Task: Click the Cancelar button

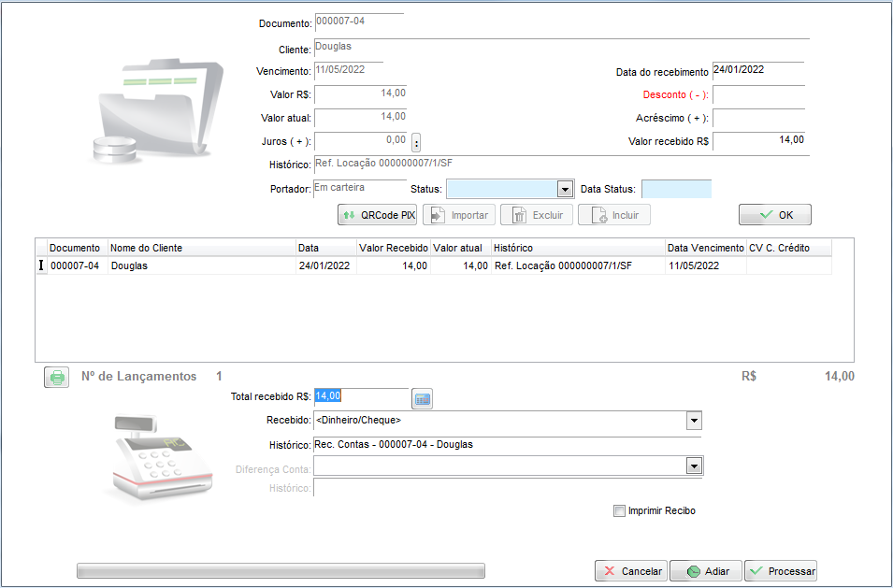Action: coord(630,571)
